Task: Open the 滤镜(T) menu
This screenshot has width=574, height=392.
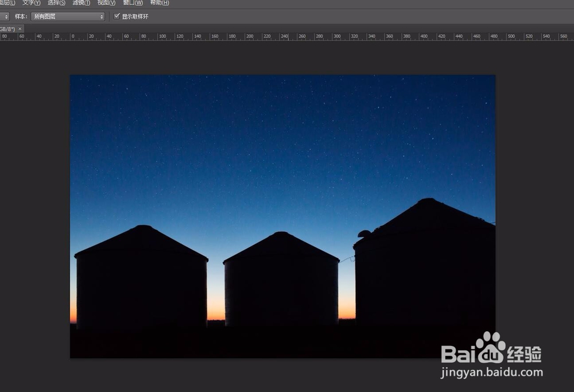Action: 82,3
